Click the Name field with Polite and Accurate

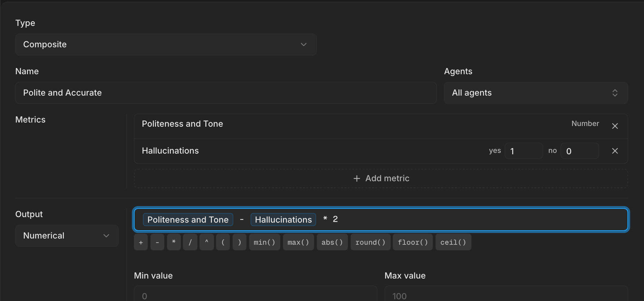(226, 93)
